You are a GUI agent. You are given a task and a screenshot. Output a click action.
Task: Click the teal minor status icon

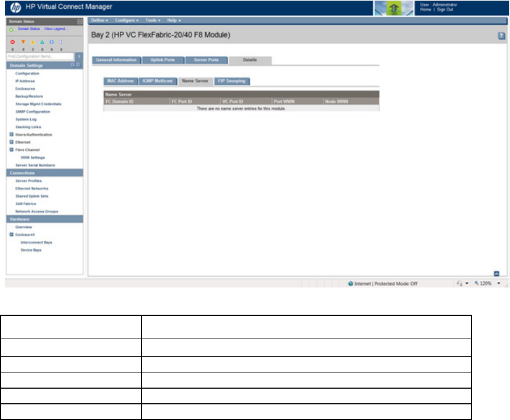tap(42, 42)
